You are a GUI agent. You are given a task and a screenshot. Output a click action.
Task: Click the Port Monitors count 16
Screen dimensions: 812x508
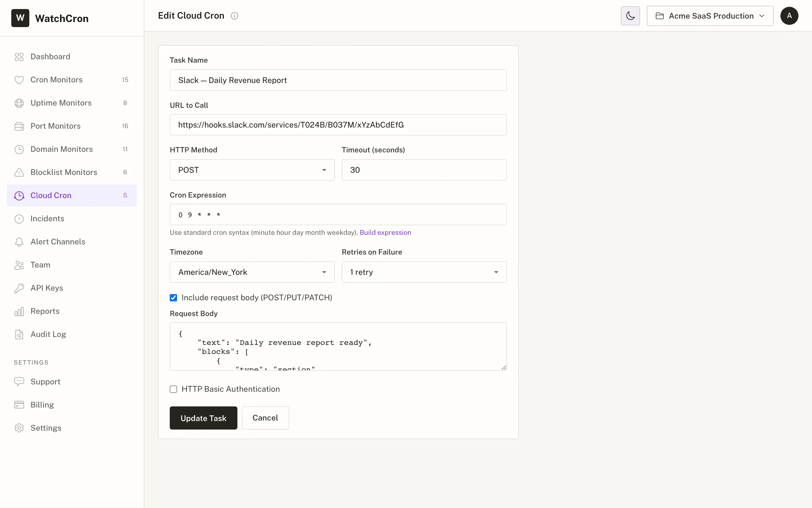tap(125, 126)
